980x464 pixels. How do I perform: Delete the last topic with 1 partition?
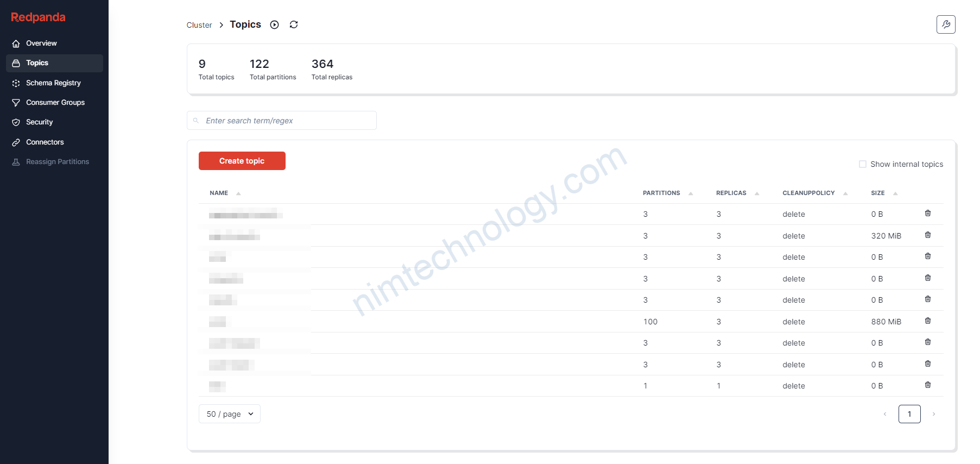[x=927, y=385]
